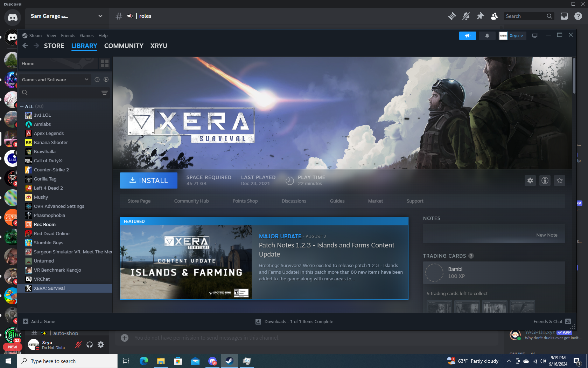Open Task View on taskbar
The image size is (588, 368).
126,361
